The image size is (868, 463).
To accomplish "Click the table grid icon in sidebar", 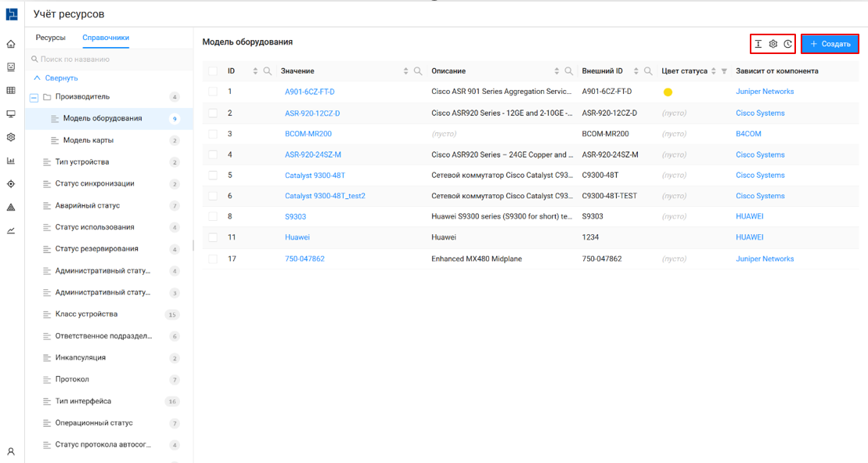I will tap(11, 90).
